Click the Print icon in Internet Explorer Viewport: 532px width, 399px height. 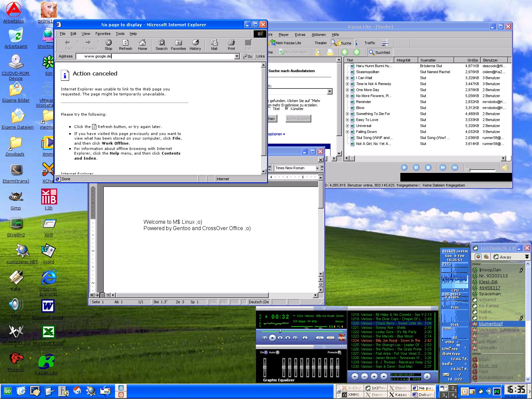pyautogui.click(x=231, y=45)
